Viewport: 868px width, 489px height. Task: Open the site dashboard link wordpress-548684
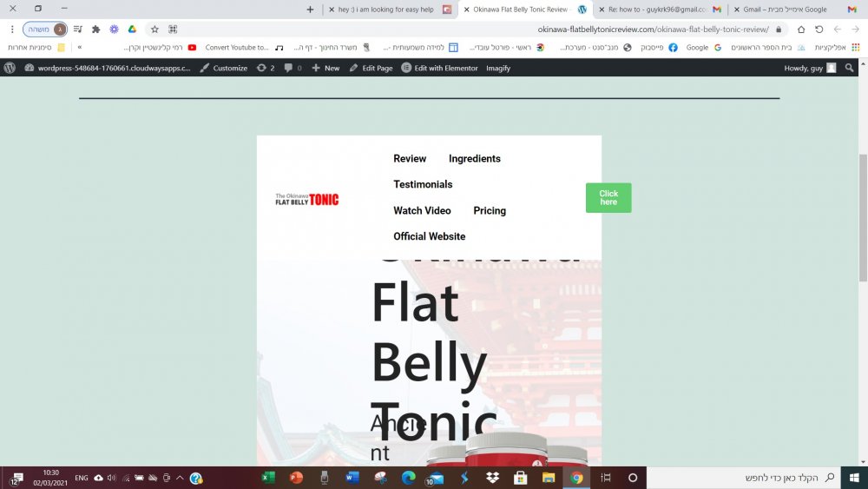(108, 68)
